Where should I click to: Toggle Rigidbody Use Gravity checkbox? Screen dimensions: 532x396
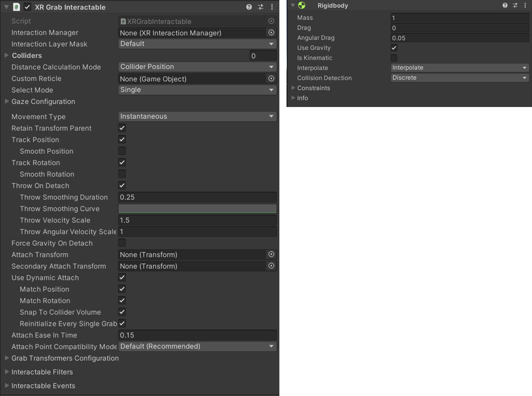(x=394, y=48)
